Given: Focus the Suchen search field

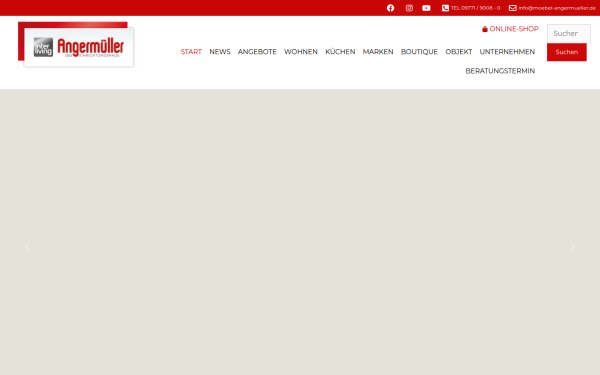Looking at the screenshot, I should 569,34.
